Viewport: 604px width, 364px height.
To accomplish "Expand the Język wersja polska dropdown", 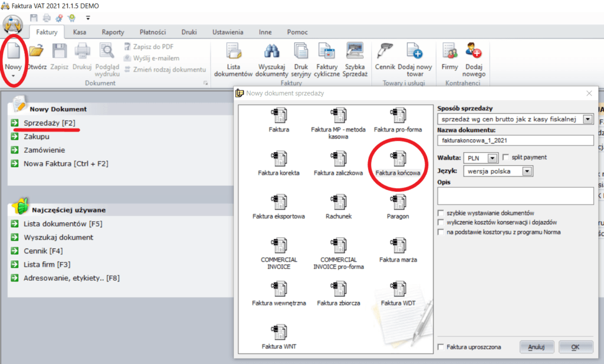I will coord(527,171).
